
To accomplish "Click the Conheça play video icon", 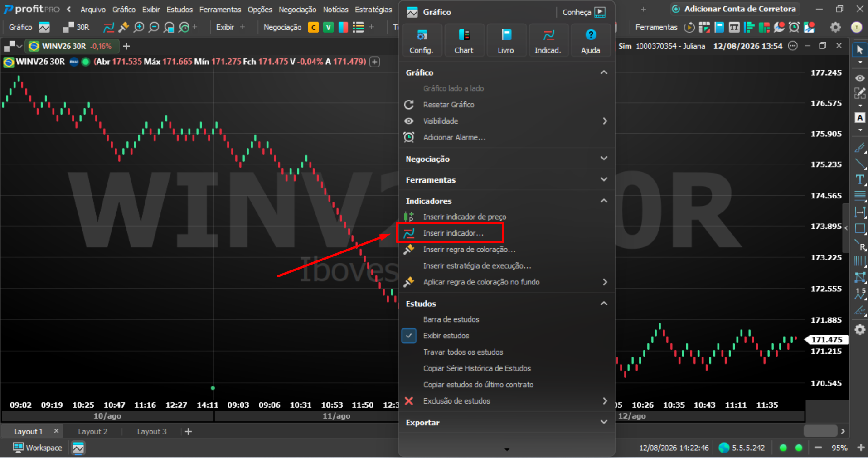I will [x=600, y=12].
